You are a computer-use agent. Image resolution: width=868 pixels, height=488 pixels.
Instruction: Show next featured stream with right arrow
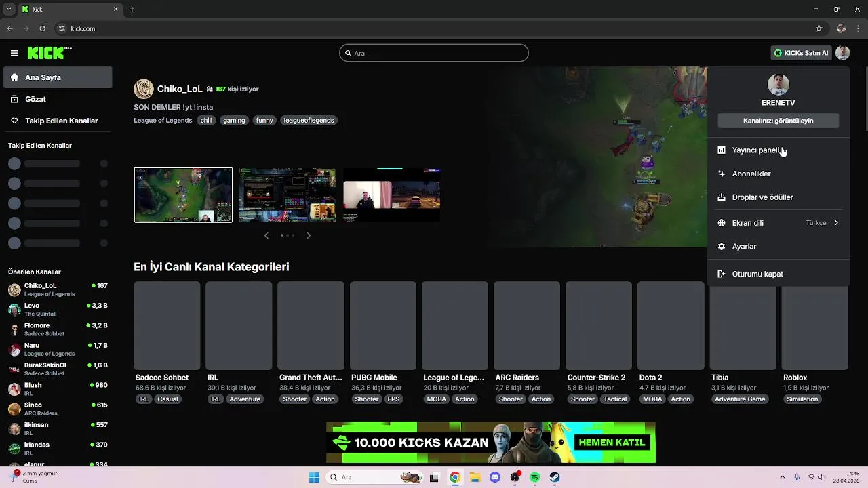pos(309,235)
